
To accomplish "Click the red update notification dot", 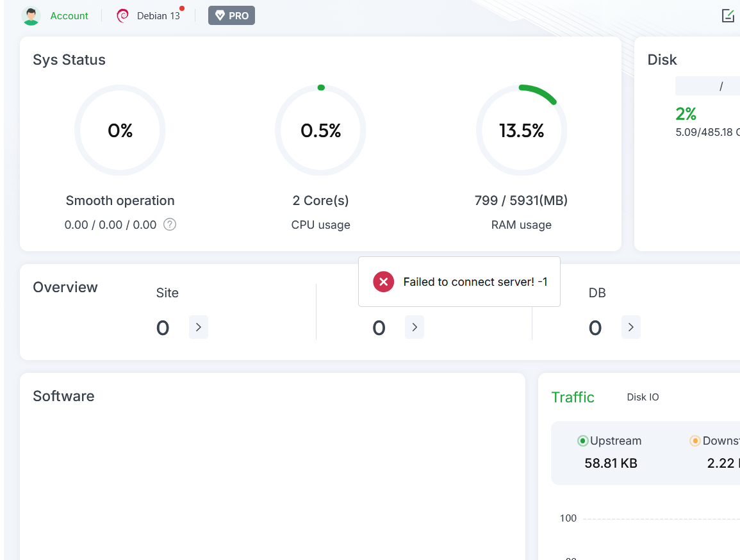I will [x=182, y=8].
